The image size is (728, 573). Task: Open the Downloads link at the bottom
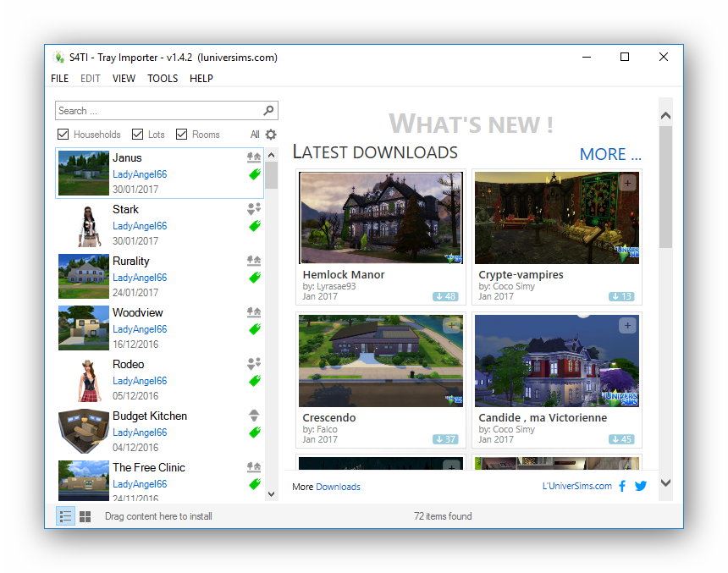[x=338, y=487]
